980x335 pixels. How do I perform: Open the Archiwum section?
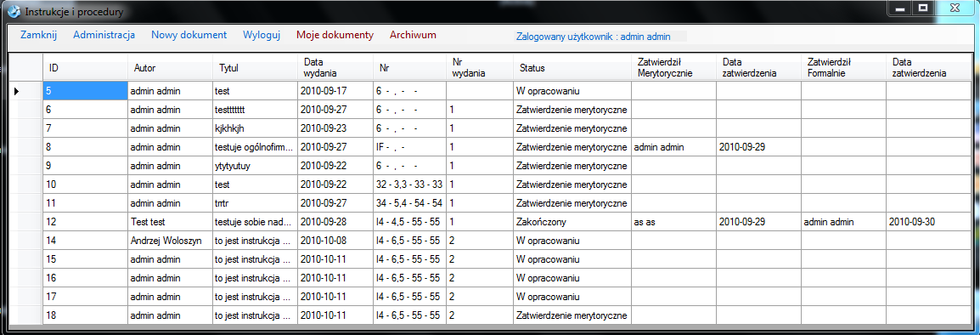click(413, 35)
